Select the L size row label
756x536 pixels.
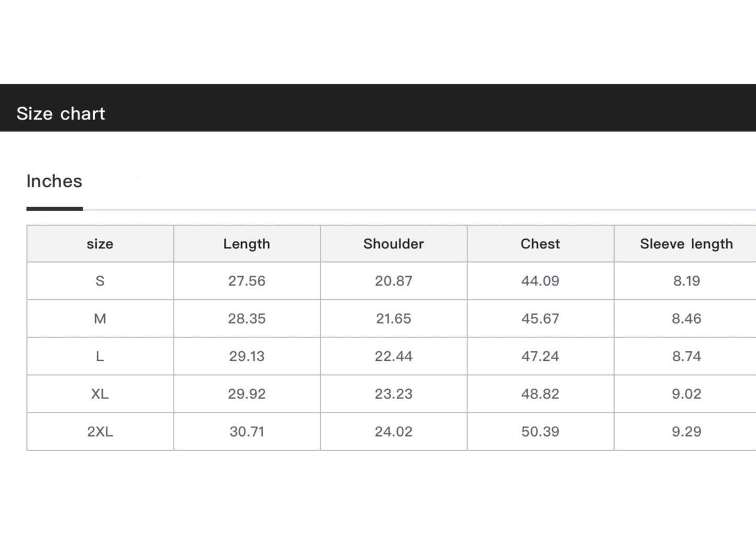tap(100, 356)
